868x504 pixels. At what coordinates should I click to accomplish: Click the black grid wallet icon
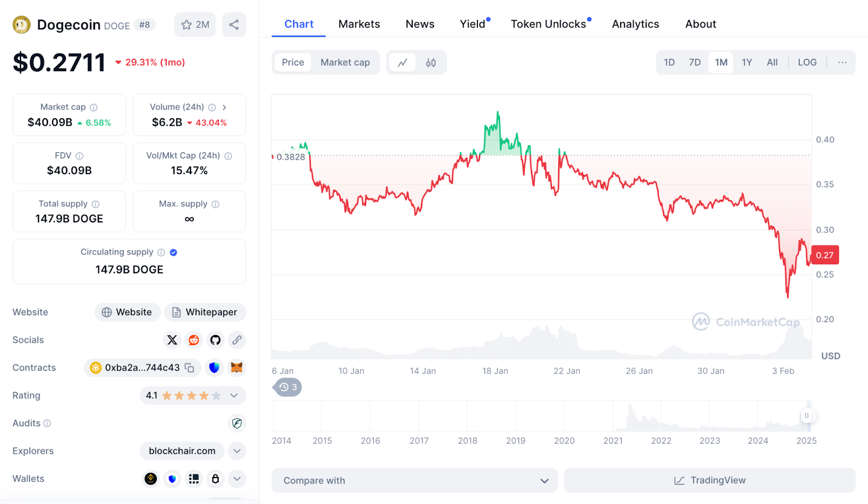point(194,479)
